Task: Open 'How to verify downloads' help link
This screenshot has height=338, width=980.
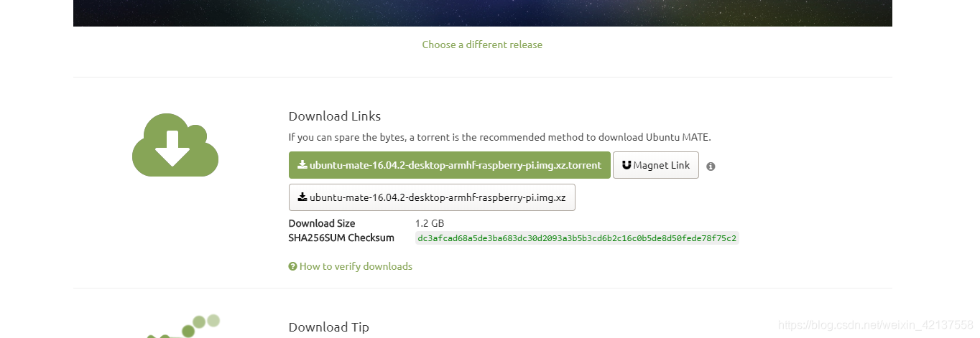Action: (x=351, y=266)
